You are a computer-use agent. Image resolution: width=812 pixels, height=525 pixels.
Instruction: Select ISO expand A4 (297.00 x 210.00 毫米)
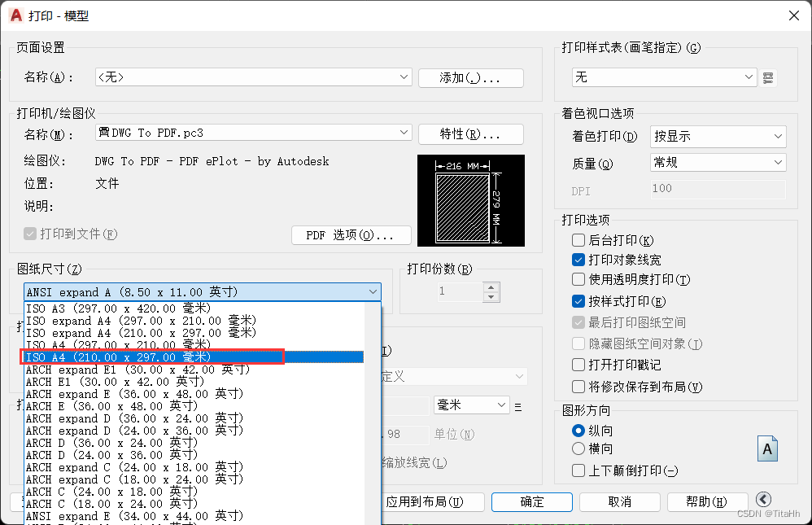[x=194, y=321]
